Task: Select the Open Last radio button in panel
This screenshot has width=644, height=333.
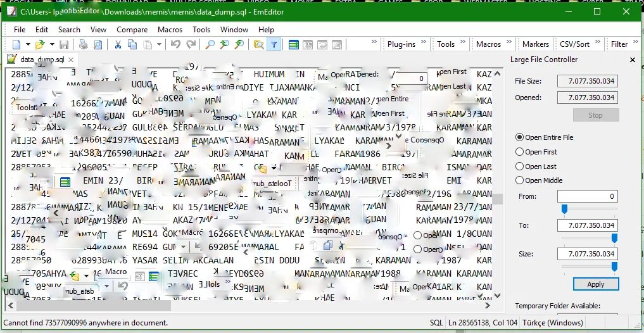Action: pyautogui.click(x=519, y=166)
